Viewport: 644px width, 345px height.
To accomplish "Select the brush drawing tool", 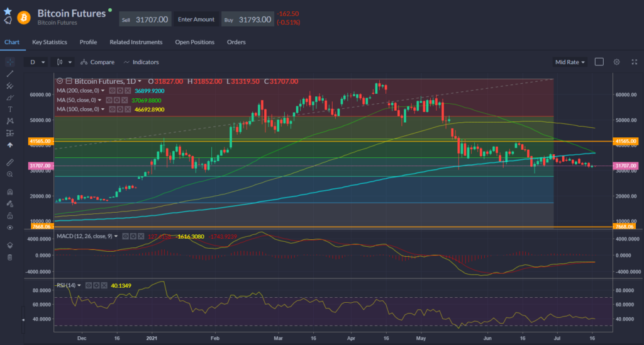I will coord(10,98).
